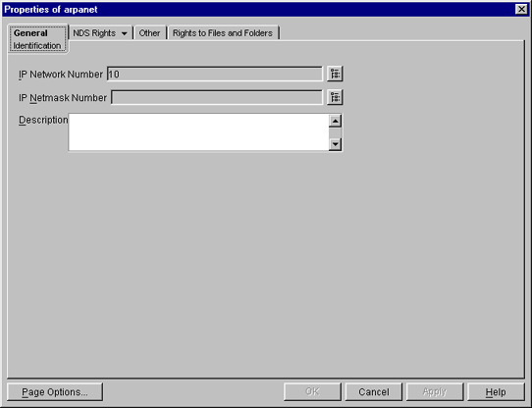Click into the IP Network Number field

coord(214,74)
